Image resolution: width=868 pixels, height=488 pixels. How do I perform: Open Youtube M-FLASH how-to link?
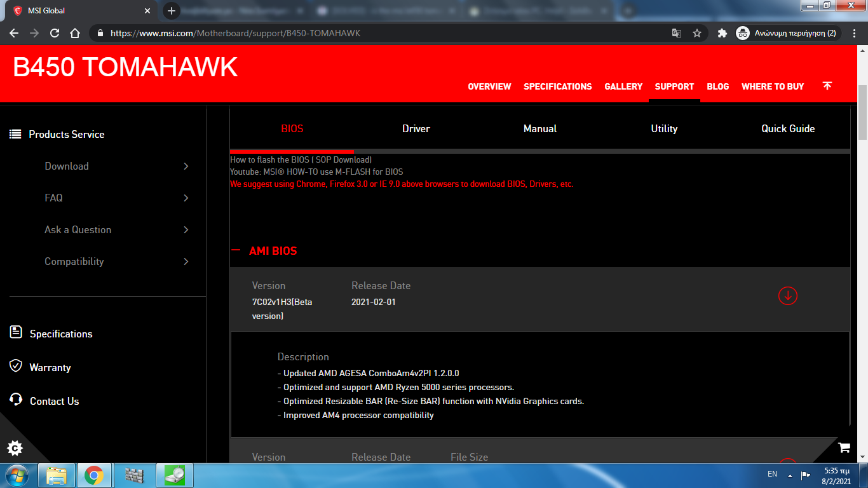click(x=316, y=172)
